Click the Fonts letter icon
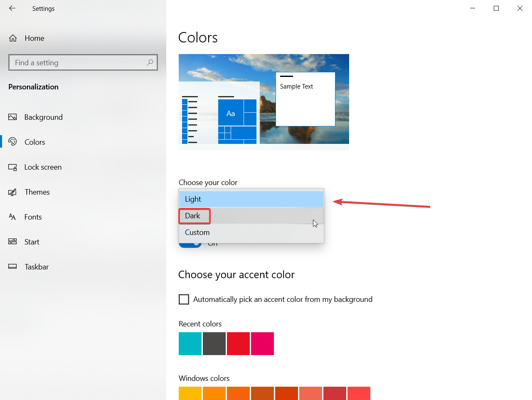532x400 pixels. tap(12, 217)
